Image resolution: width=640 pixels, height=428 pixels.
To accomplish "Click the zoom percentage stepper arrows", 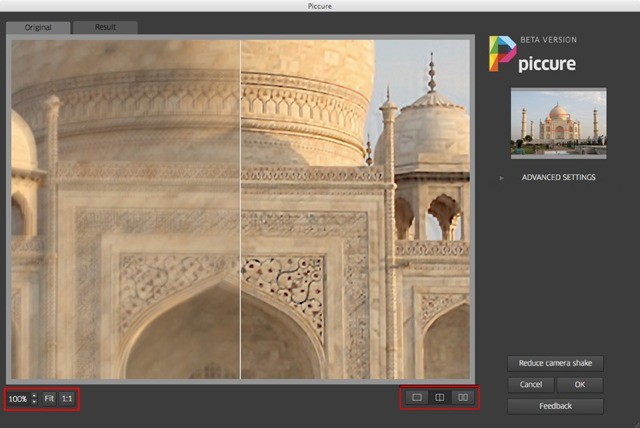I will (34, 398).
